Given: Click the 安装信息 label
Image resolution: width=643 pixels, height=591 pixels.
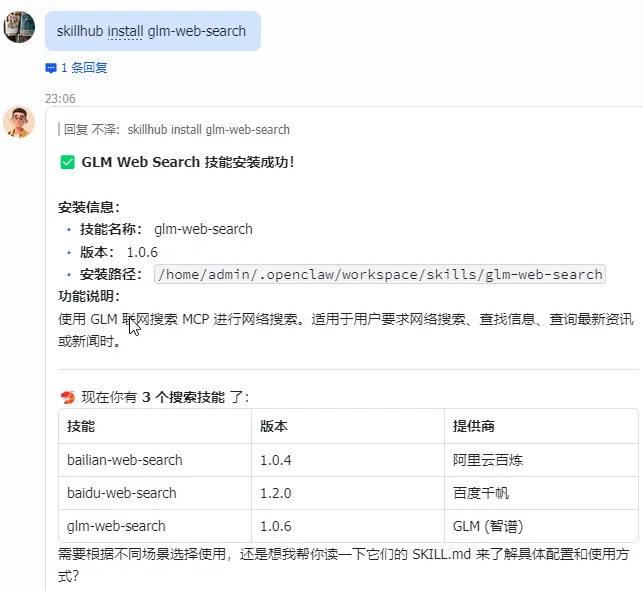Looking at the screenshot, I should pos(89,207).
